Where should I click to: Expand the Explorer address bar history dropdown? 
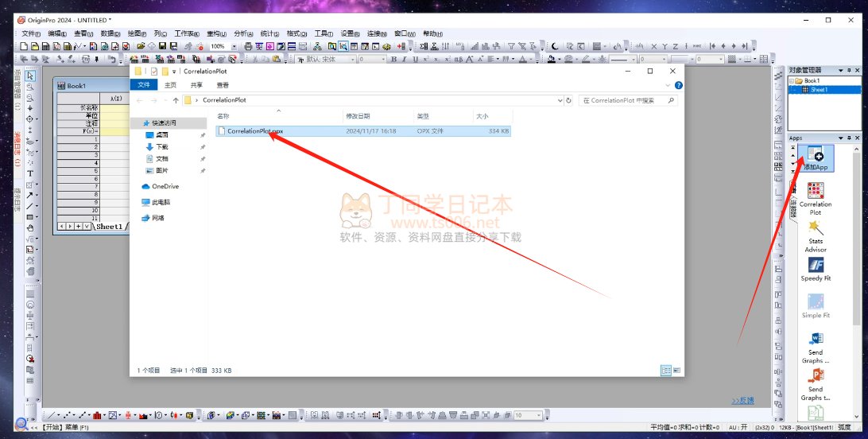(x=560, y=100)
